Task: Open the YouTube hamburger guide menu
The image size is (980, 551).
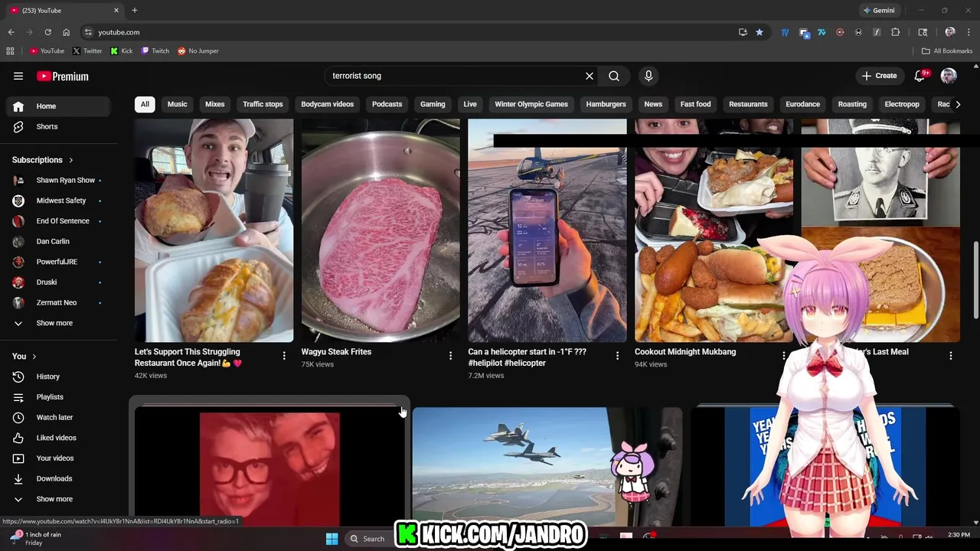Action: pyautogui.click(x=18, y=76)
